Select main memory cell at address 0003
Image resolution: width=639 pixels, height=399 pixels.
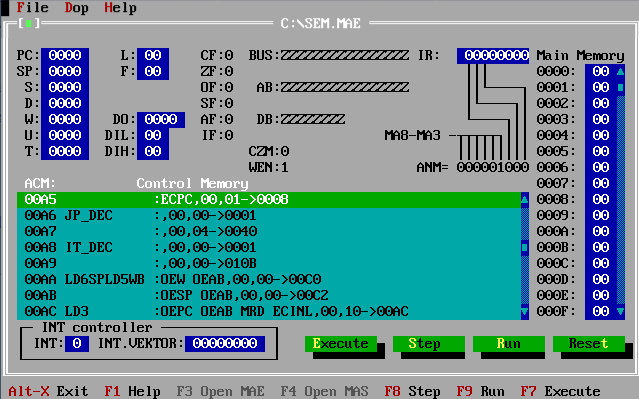[601, 119]
